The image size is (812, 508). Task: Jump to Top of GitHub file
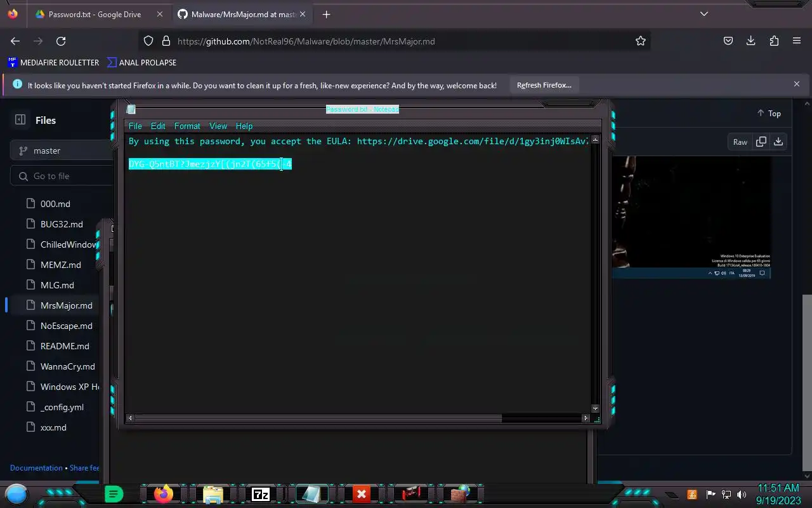coord(769,113)
